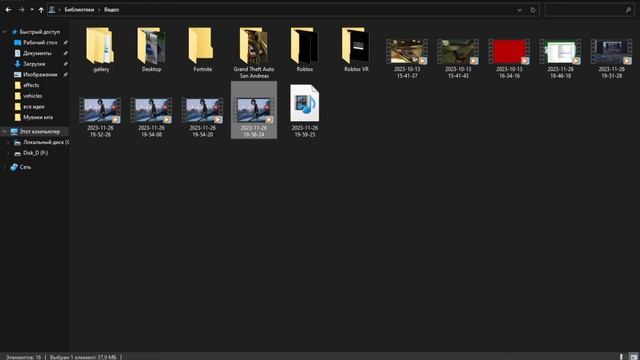Switch to details list view

[621, 357]
